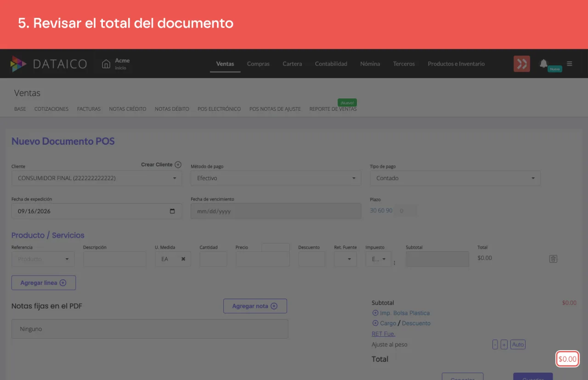Open the notifications bell
The width and height of the screenshot is (588, 380).
coord(543,63)
